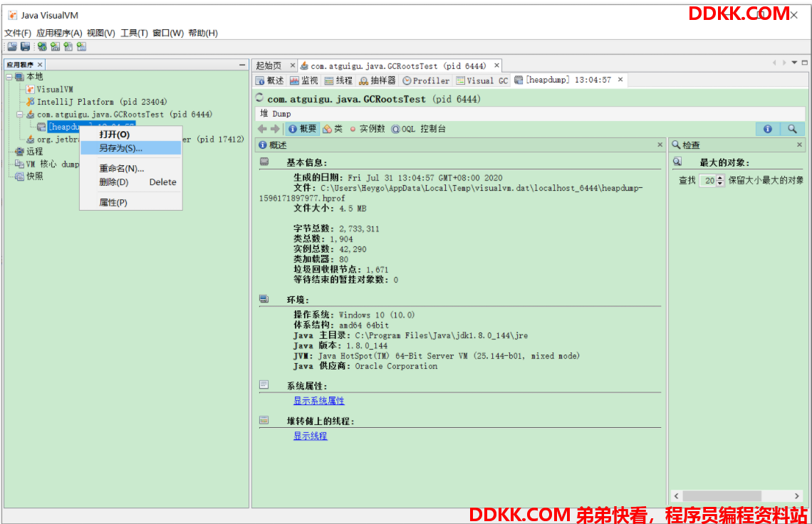Click the computer icon beside 本地
This screenshot has width=812, height=524.
(x=20, y=77)
